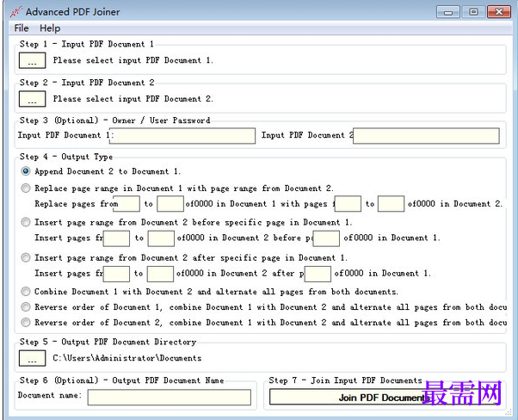
Task: Click 'before page' number field in Document 1
Action: tap(326, 238)
